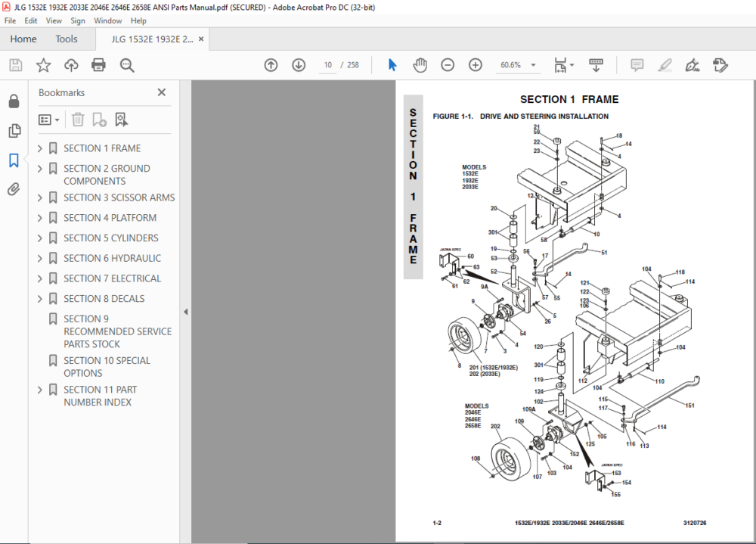Expand SECTION 1 FRAME bookmark

[40, 148]
